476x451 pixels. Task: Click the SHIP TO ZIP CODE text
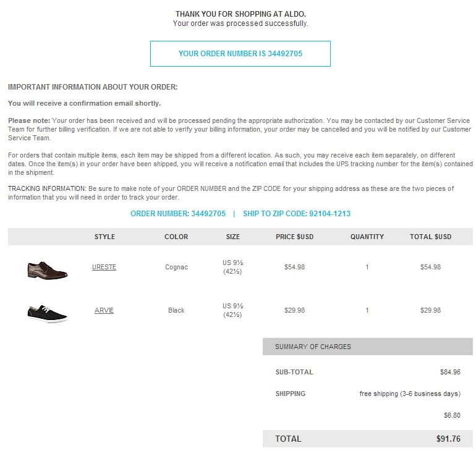coord(297,214)
